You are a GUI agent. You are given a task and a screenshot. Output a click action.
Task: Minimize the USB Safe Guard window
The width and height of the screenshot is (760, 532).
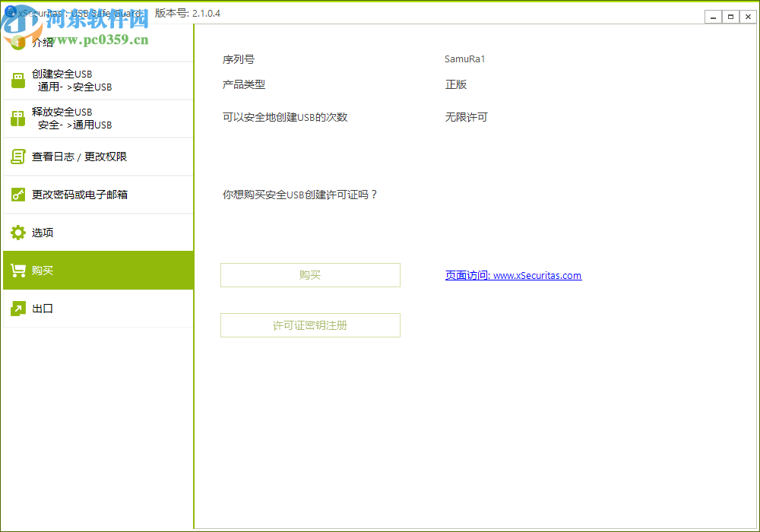(x=712, y=16)
